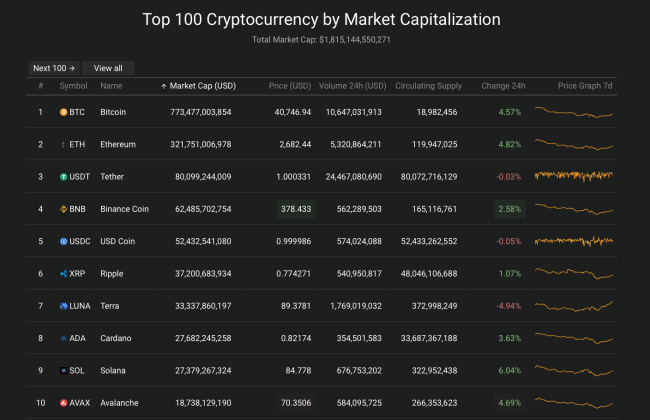The width and height of the screenshot is (650, 420).
Task: Click highlighted BNB price 378.433
Action: 296,209
